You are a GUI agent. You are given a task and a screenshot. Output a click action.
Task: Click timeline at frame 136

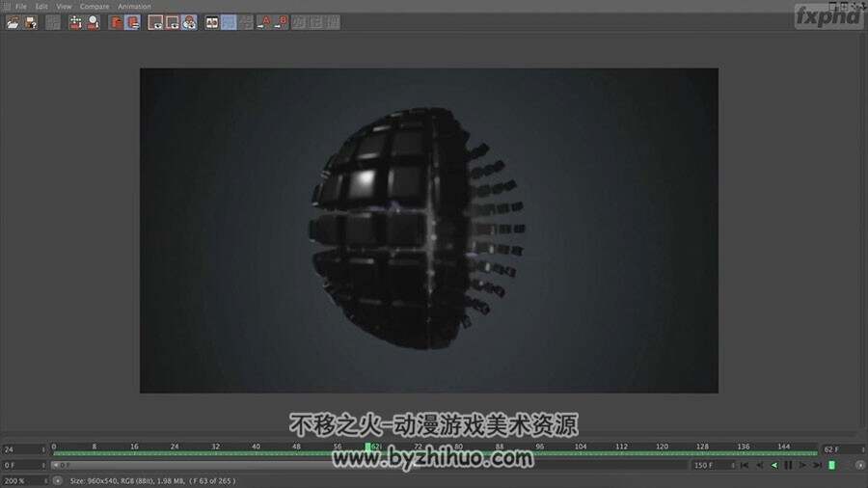pos(743,447)
